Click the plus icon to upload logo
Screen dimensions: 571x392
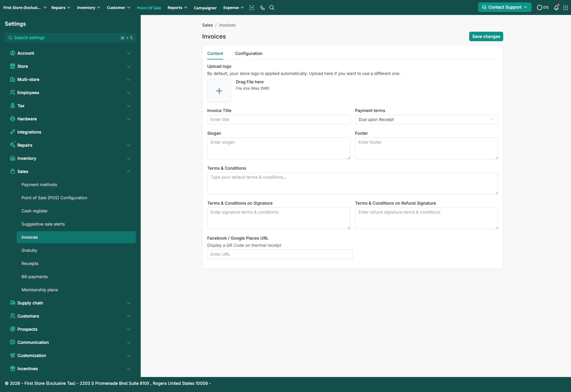pos(219,91)
